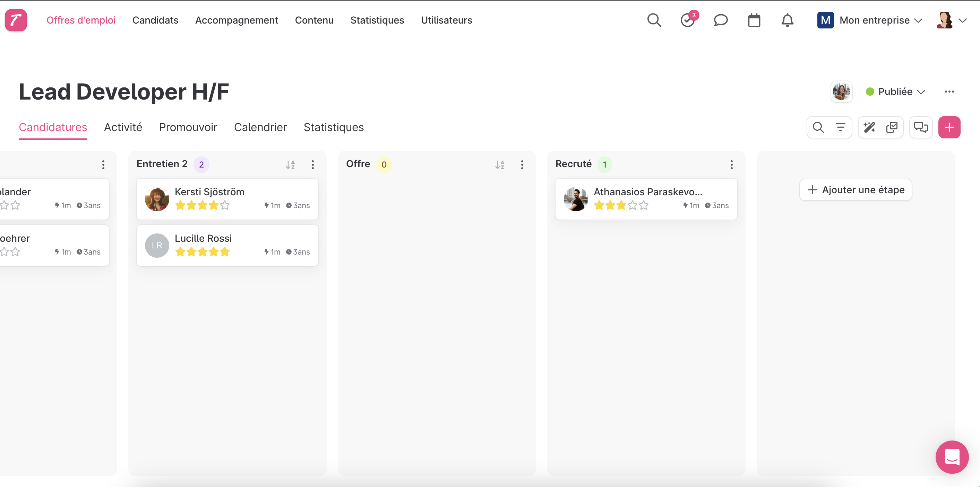Screen dimensions: 980x487
Task: Click the Offres d'emploi menu item
Action: 80,20
